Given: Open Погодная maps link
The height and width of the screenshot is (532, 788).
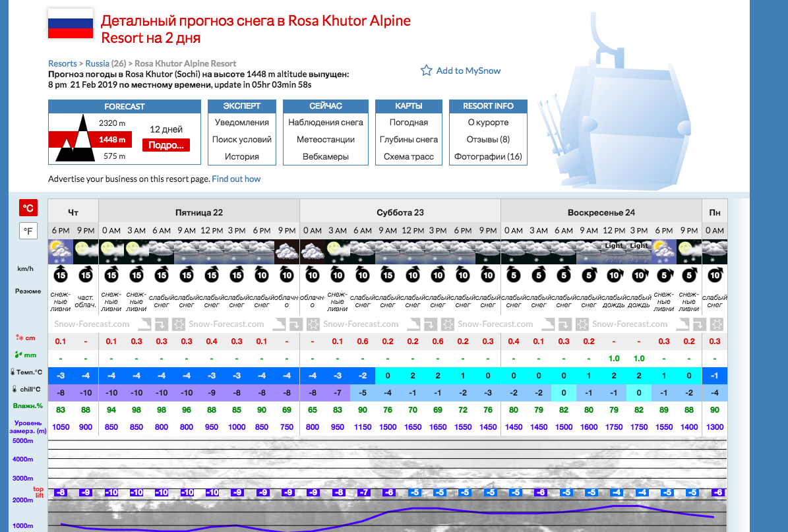Looking at the screenshot, I should [x=409, y=122].
